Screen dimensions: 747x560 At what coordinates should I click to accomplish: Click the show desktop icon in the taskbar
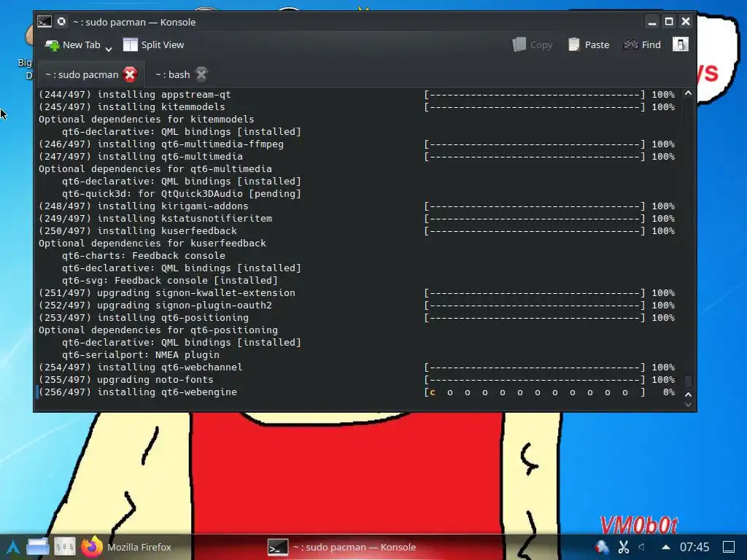pos(729,547)
